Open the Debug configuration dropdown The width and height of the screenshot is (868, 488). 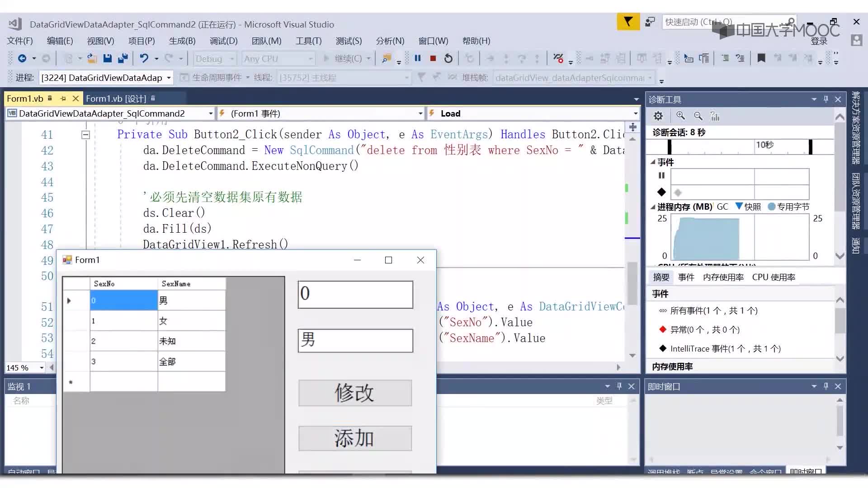click(x=215, y=59)
